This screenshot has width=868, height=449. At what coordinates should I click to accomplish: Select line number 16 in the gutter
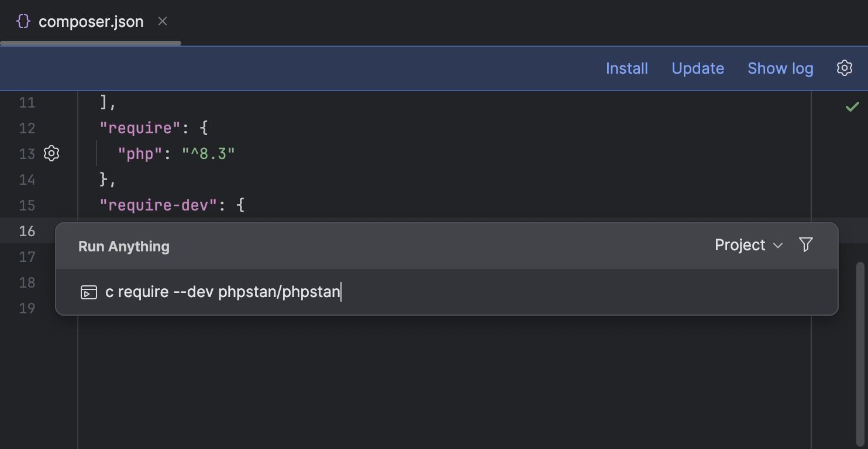26,231
